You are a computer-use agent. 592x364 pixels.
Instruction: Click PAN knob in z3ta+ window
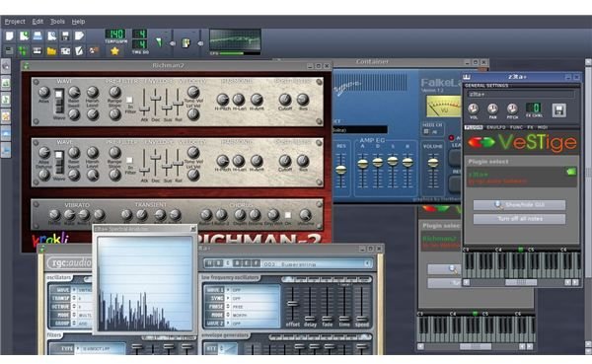(492, 109)
